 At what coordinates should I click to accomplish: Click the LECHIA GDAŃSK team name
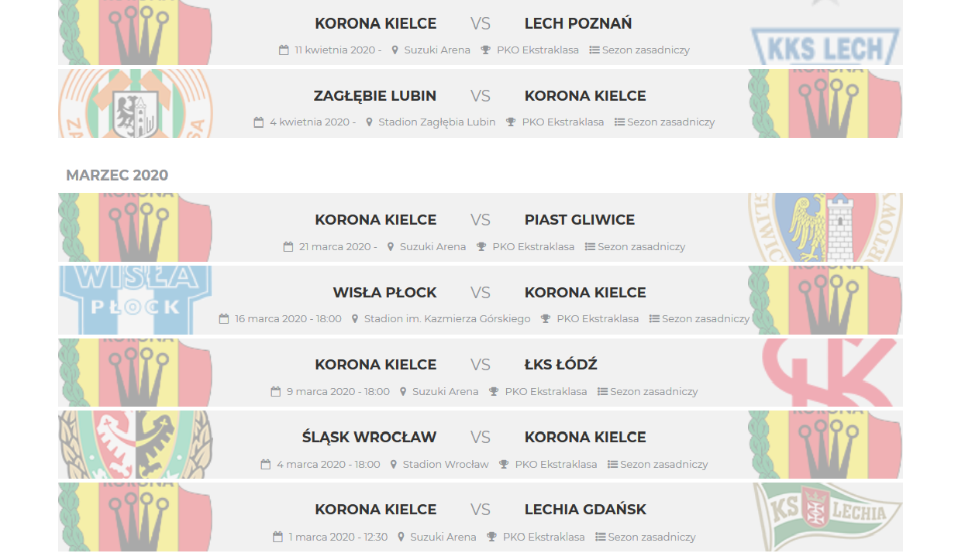585,510
